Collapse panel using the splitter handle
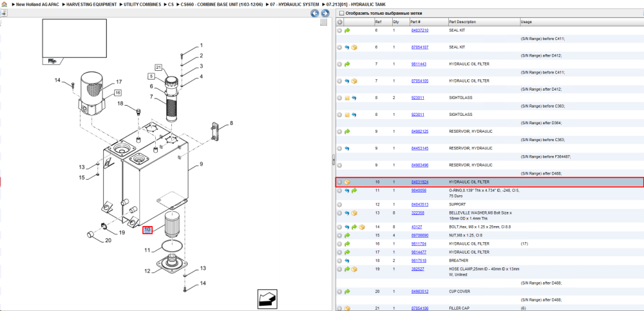 point(334,160)
